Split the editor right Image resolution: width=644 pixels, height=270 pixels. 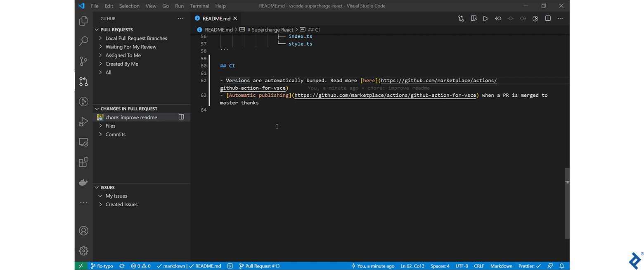tap(548, 18)
